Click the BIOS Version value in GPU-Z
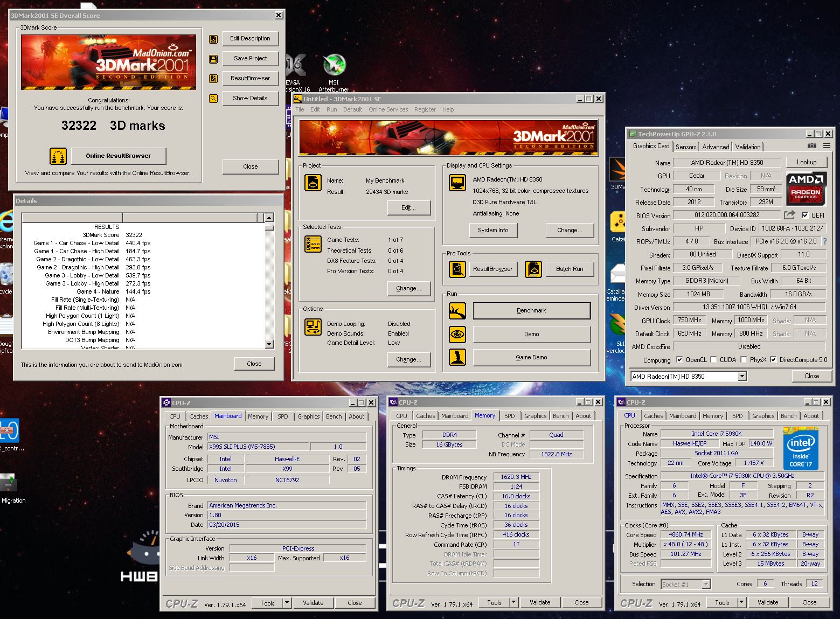Screen dimensions: 840x619 726,215
